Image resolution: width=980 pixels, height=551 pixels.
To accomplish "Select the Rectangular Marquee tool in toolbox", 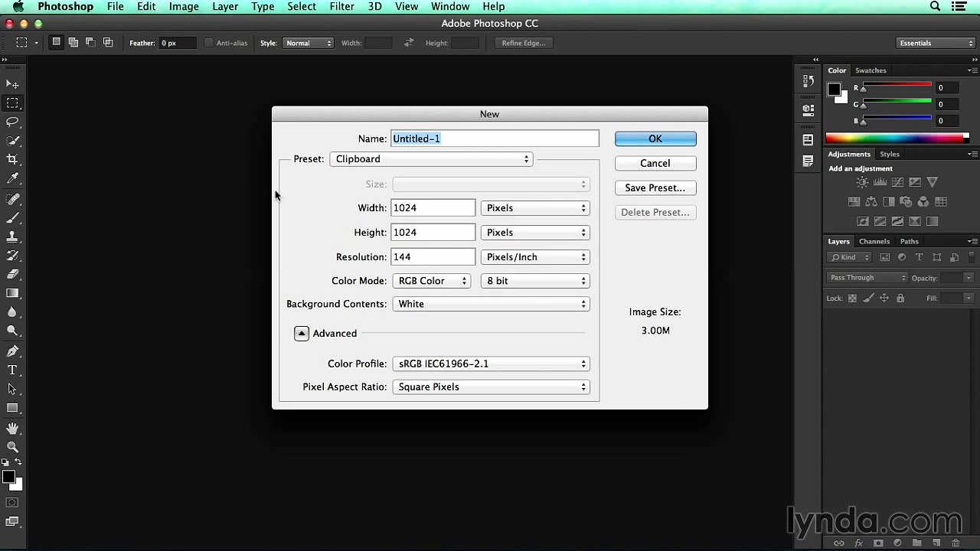I will (12, 103).
